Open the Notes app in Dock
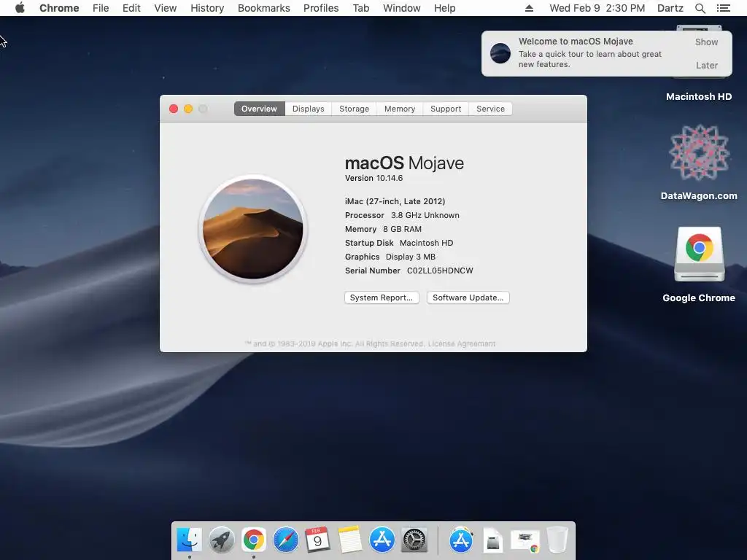Screen dimensions: 747x560 pos(349,540)
